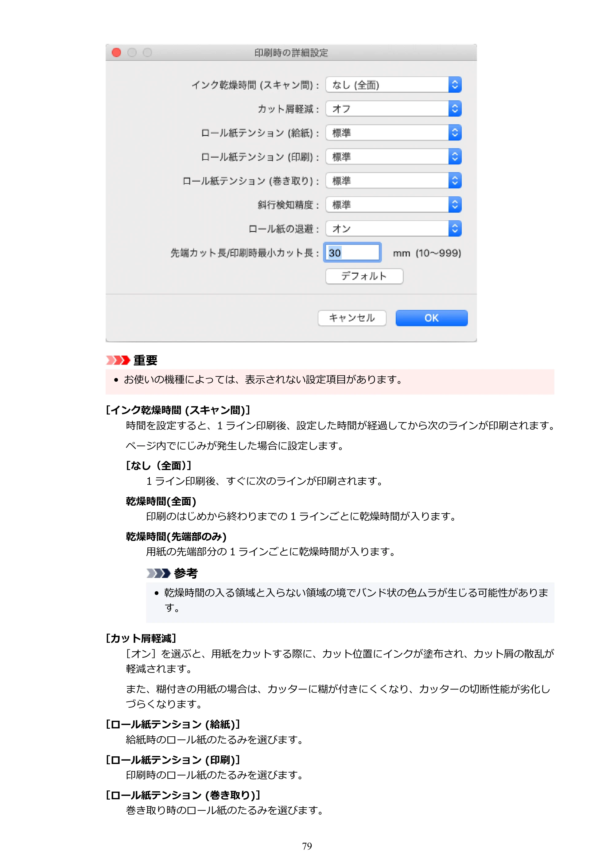Open the カット屑軽減 dropdown showing オフ

point(393,109)
